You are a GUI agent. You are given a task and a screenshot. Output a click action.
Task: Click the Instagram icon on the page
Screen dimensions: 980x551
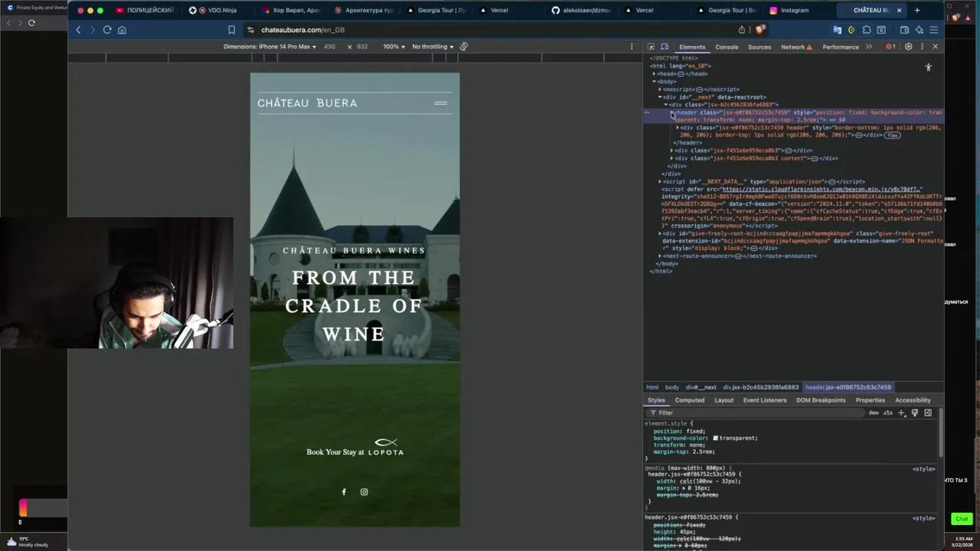pos(364,492)
